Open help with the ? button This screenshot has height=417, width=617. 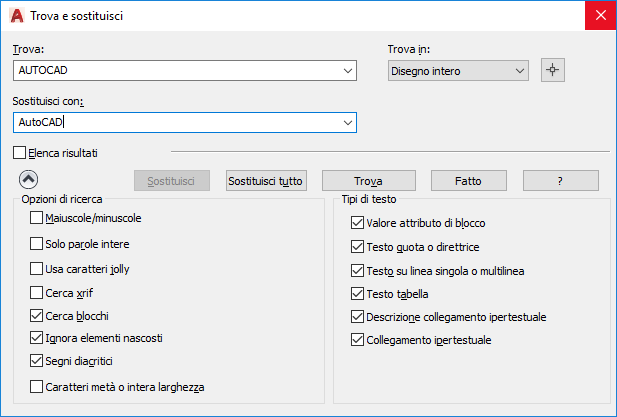(x=561, y=181)
